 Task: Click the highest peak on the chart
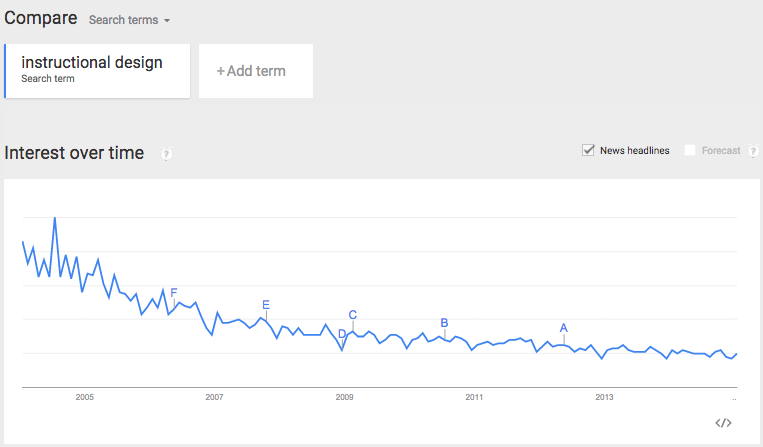pyautogui.click(x=54, y=218)
